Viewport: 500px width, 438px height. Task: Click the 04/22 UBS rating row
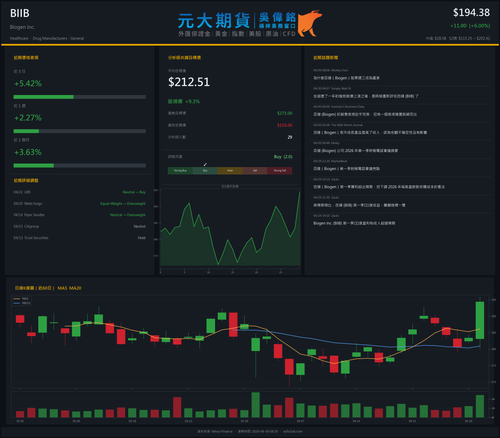point(80,192)
